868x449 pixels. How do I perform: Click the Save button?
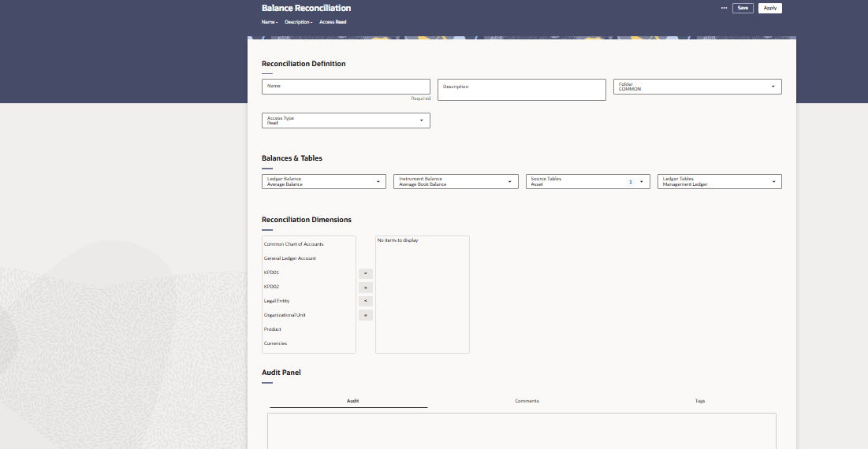[743, 8]
